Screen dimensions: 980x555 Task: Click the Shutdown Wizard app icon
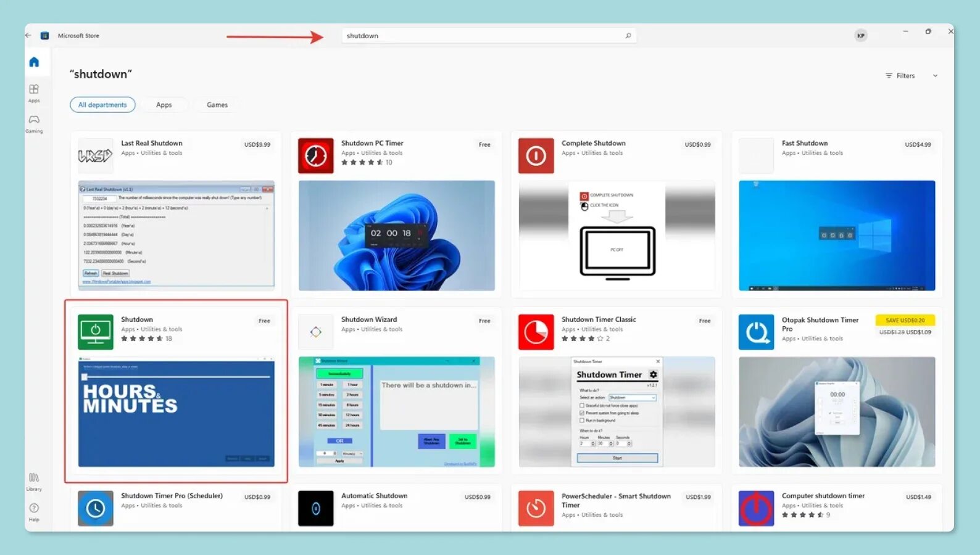point(316,332)
